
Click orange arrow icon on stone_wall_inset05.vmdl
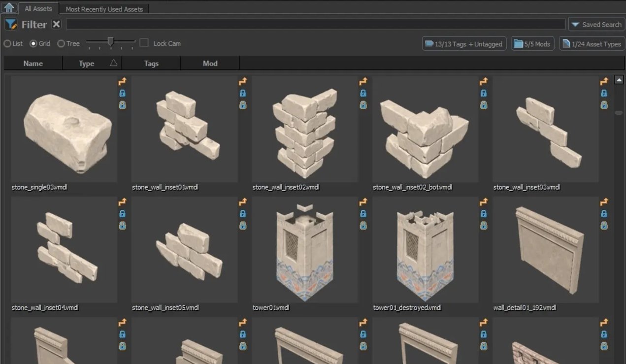coord(242,202)
